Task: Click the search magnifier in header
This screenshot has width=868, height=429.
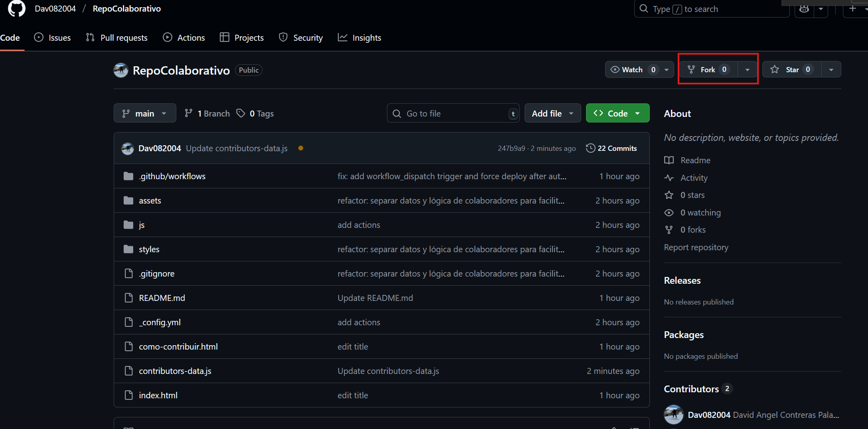Action: coord(643,9)
